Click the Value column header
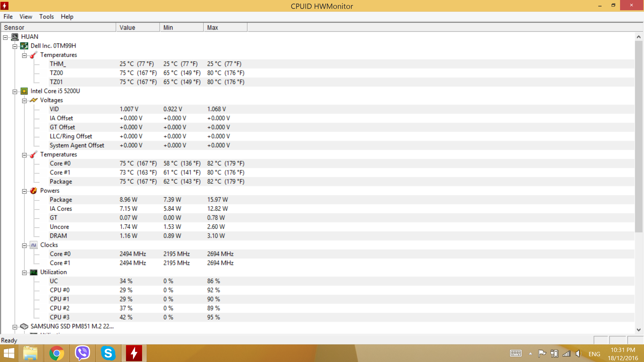Viewport: 644px width, 362px height. [138, 28]
